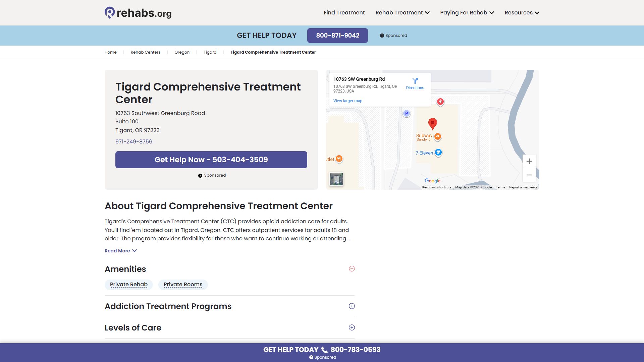The width and height of the screenshot is (644, 362).
Task: Click the Subway Sandwich map marker
Action: [437, 137]
